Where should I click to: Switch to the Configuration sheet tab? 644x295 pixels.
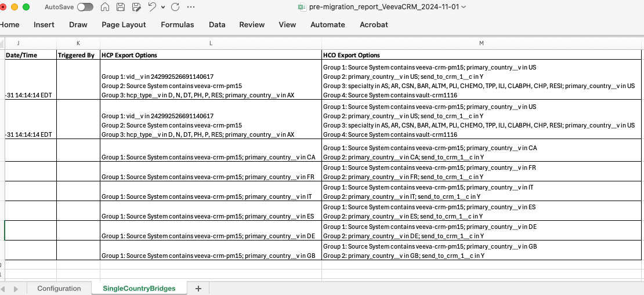pos(59,288)
